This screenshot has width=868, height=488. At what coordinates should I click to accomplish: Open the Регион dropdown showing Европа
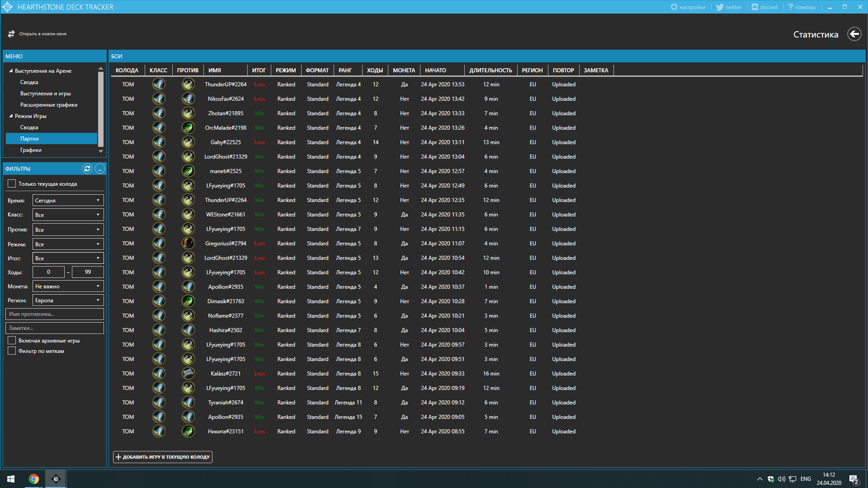(68, 300)
